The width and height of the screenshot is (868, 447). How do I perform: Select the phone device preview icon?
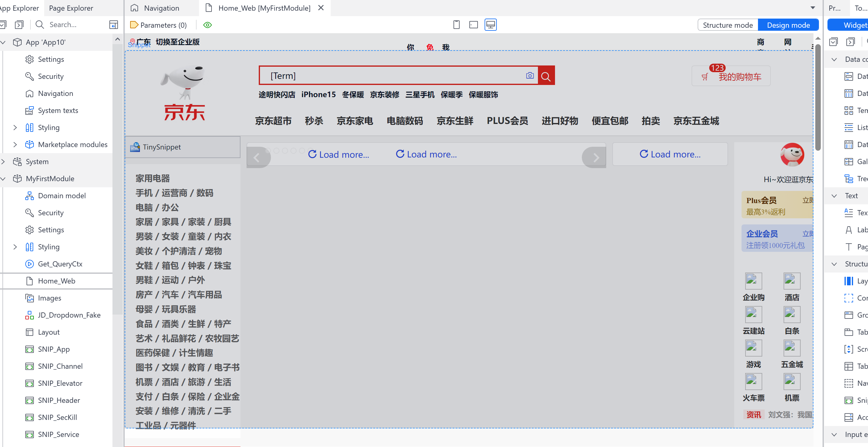coord(456,25)
